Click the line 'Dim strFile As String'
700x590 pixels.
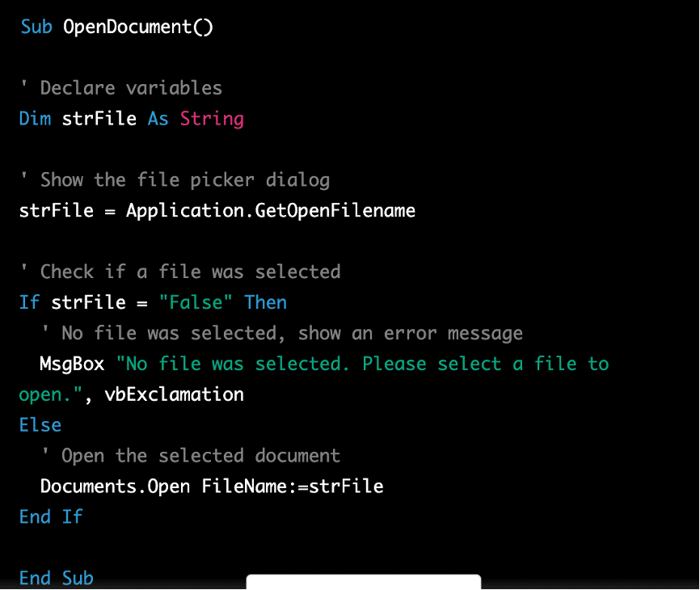[131, 119]
